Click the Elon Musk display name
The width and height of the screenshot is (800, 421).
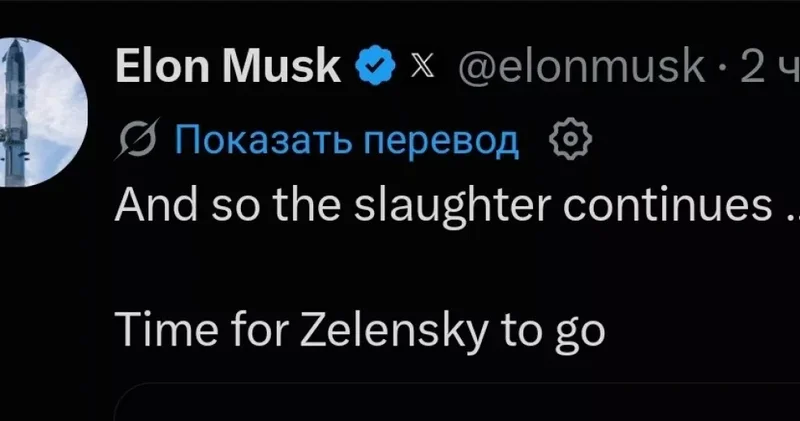click(x=228, y=65)
